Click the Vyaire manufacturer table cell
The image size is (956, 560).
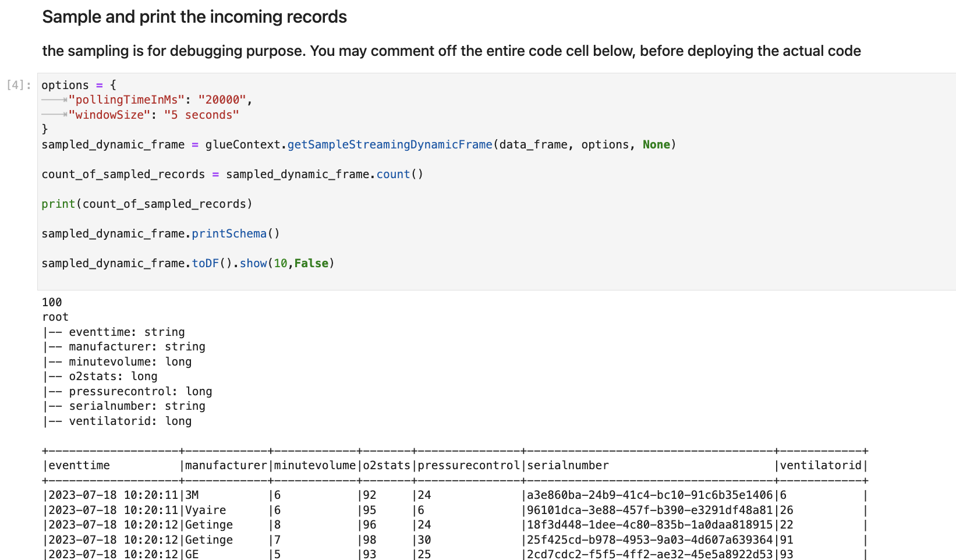[206, 511]
